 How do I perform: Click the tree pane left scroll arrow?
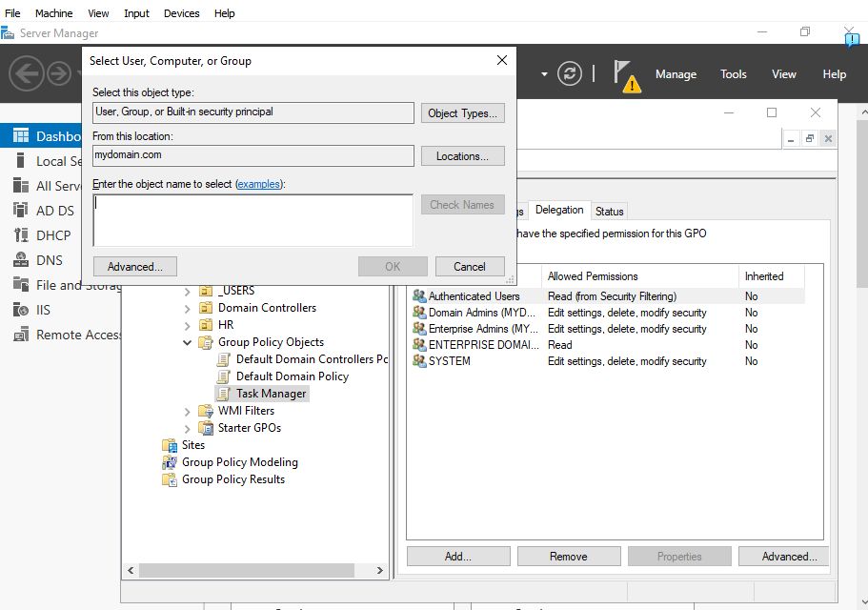click(131, 570)
